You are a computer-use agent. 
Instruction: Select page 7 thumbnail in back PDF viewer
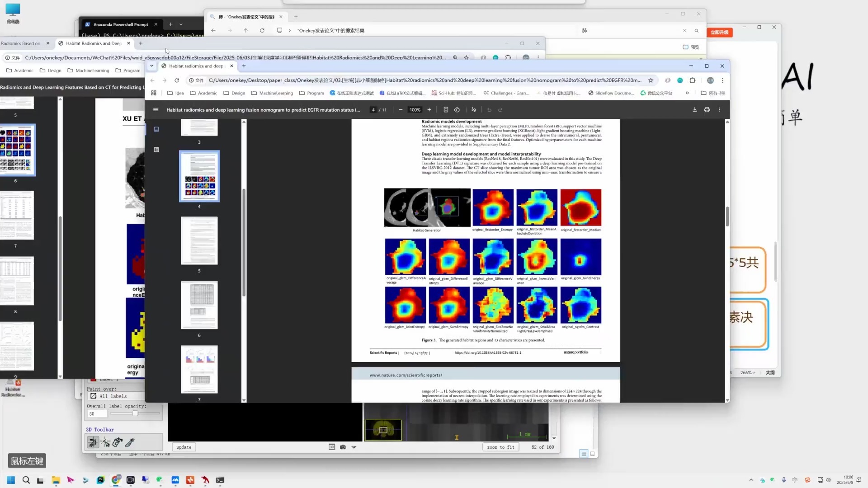tap(17, 215)
